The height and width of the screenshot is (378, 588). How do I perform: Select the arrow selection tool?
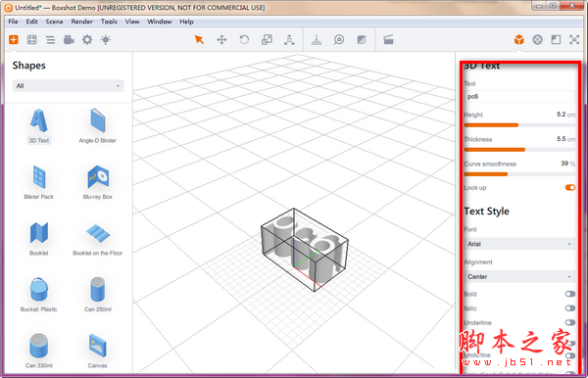coord(199,39)
